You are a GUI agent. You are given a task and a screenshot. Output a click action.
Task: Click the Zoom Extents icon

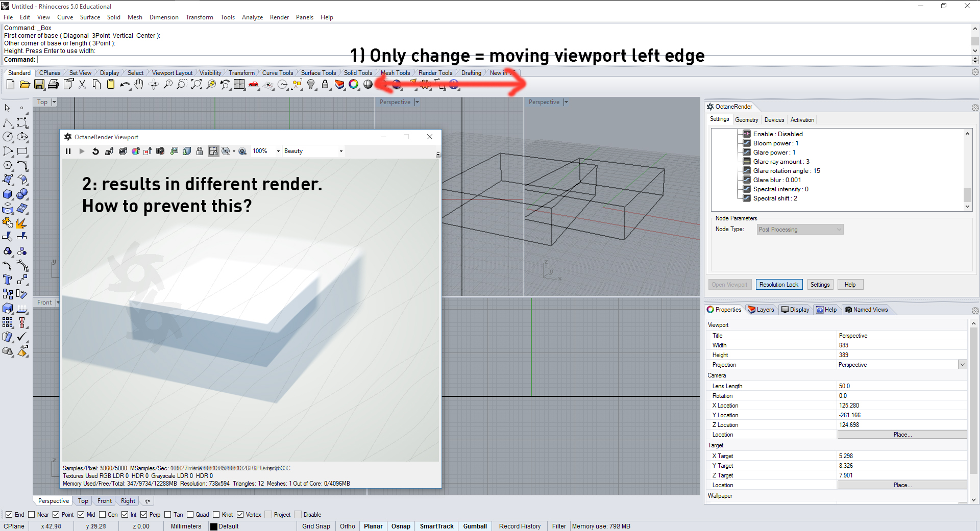click(197, 85)
